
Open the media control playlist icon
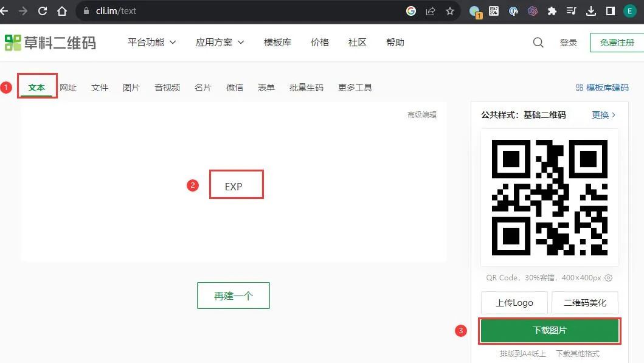[x=571, y=11]
